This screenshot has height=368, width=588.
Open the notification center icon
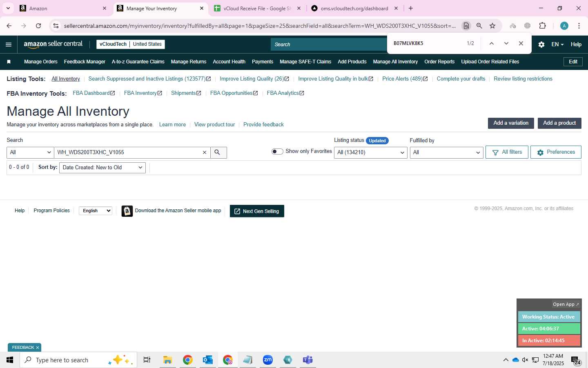pyautogui.click(x=576, y=360)
